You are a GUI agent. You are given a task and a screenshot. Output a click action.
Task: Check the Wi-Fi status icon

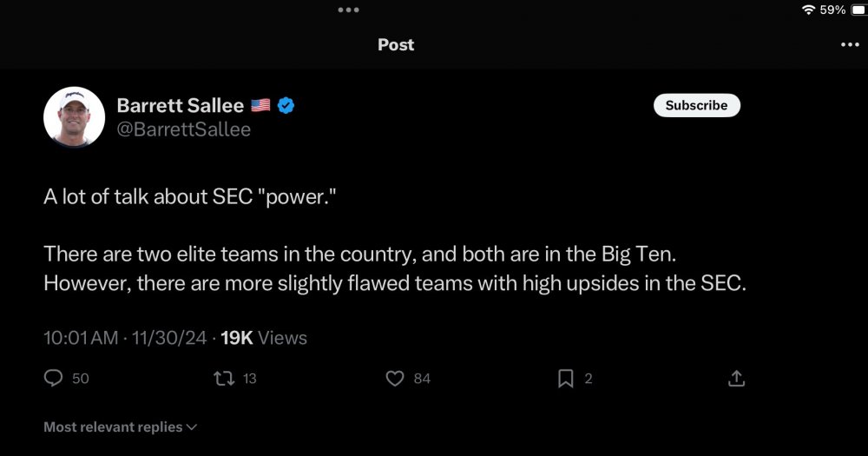point(809,10)
